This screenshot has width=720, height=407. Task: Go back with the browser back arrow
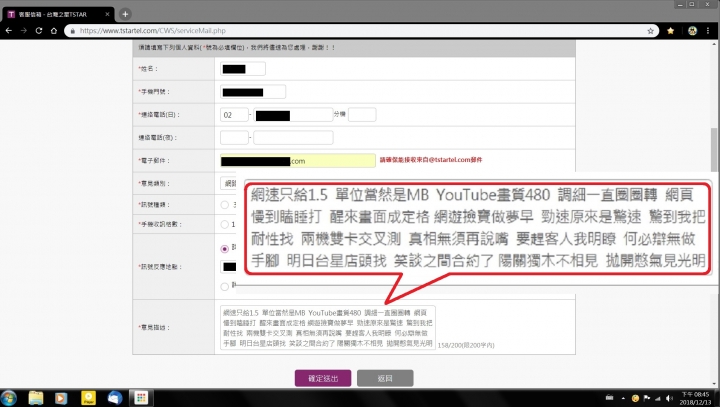[9, 31]
